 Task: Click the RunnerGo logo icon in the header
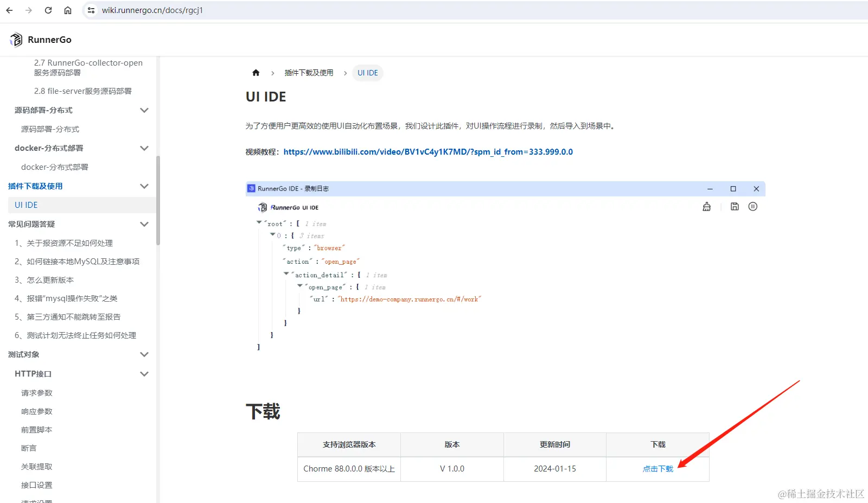pyautogui.click(x=16, y=40)
